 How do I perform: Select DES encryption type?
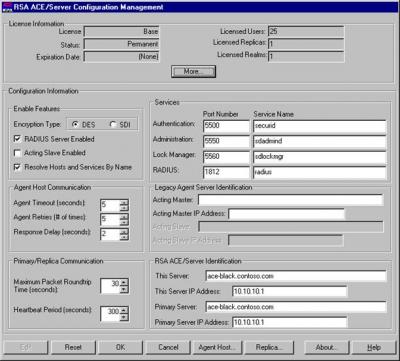(x=75, y=125)
